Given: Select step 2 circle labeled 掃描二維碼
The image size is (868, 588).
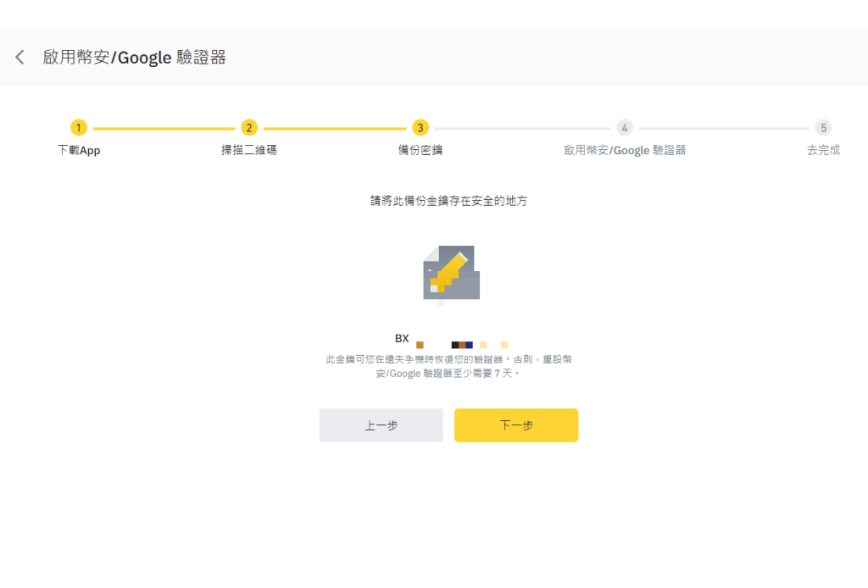Looking at the screenshot, I should point(249,127).
